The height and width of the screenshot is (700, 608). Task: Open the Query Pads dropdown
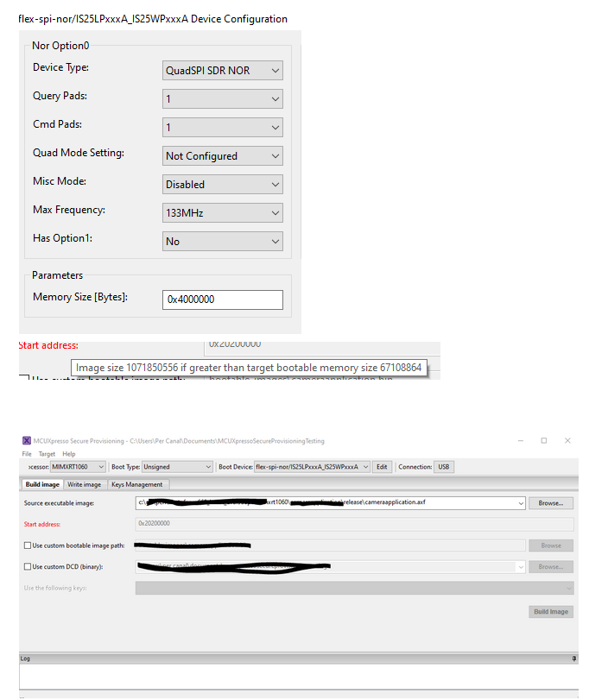(223, 99)
